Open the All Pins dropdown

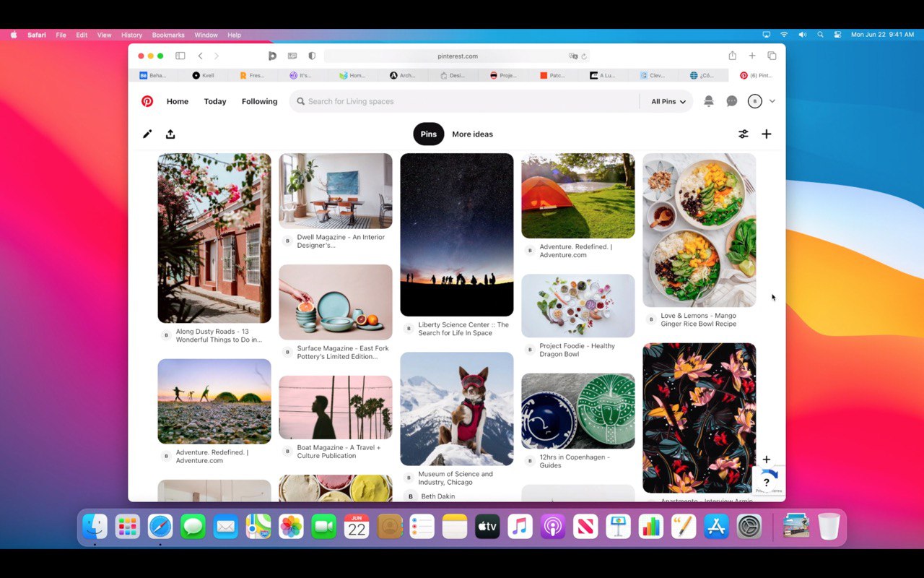tap(668, 102)
